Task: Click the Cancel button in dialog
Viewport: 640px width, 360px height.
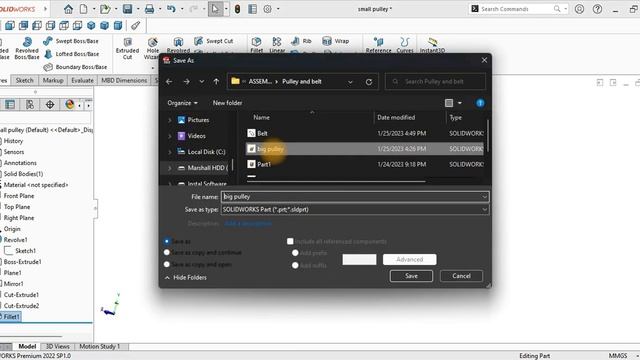Action: click(461, 276)
